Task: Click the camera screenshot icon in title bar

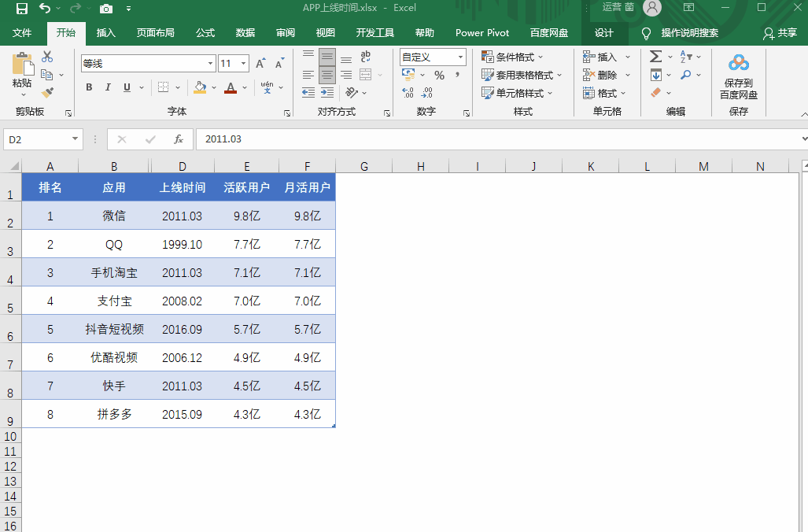Action: 105,8
